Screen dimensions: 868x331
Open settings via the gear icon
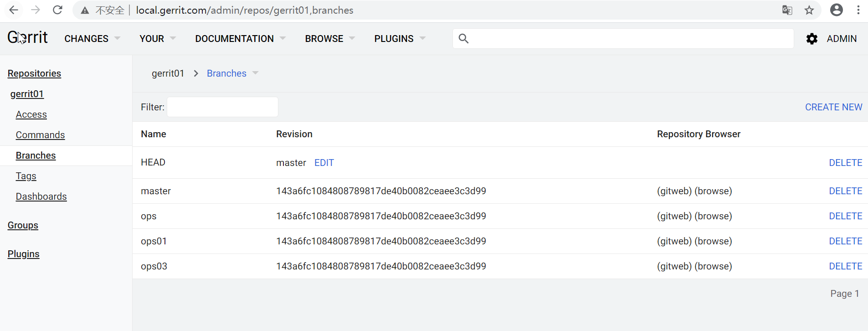(x=812, y=39)
